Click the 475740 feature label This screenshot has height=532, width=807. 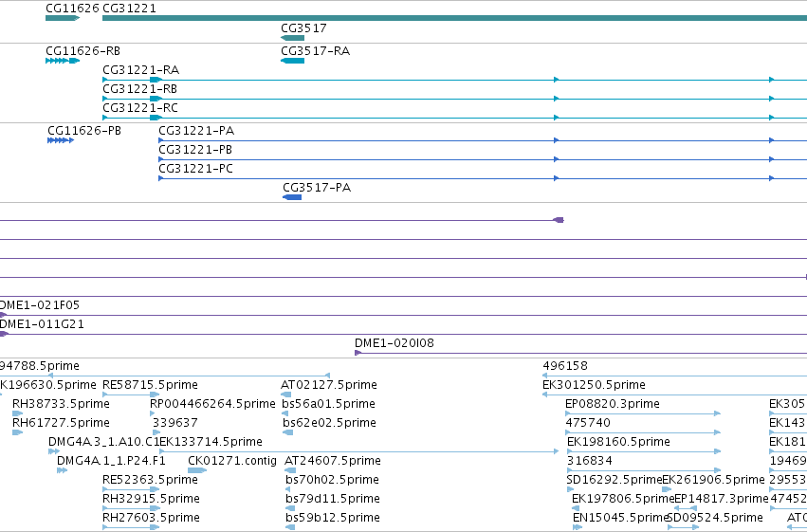[x=588, y=423]
